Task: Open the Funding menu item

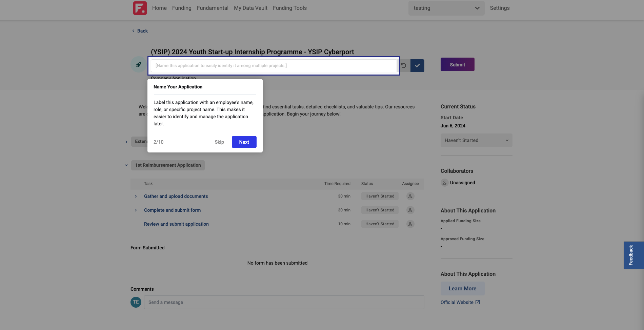Action: click(182, 8)
